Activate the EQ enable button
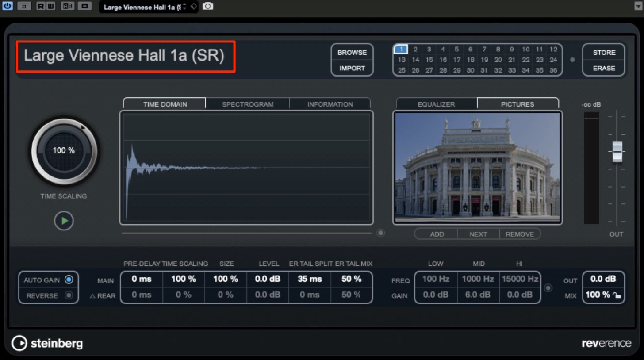 coord(548,288)
